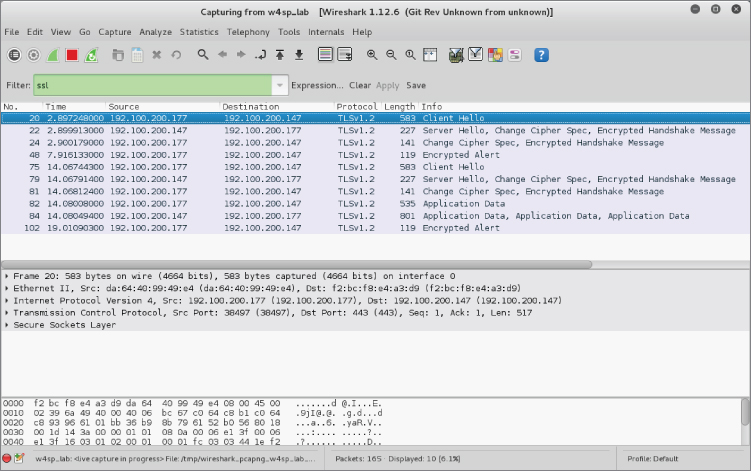Click the Expression... button
Screen dimensions: 751x471
(317, 85)
